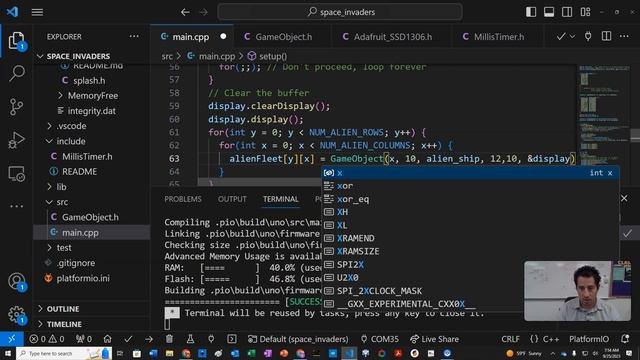Image resolution: width=640 pixels, height=360 pixels.
Task: Click PlatformIO Clean trash icon in status bar
Action: tap(169, 339)
